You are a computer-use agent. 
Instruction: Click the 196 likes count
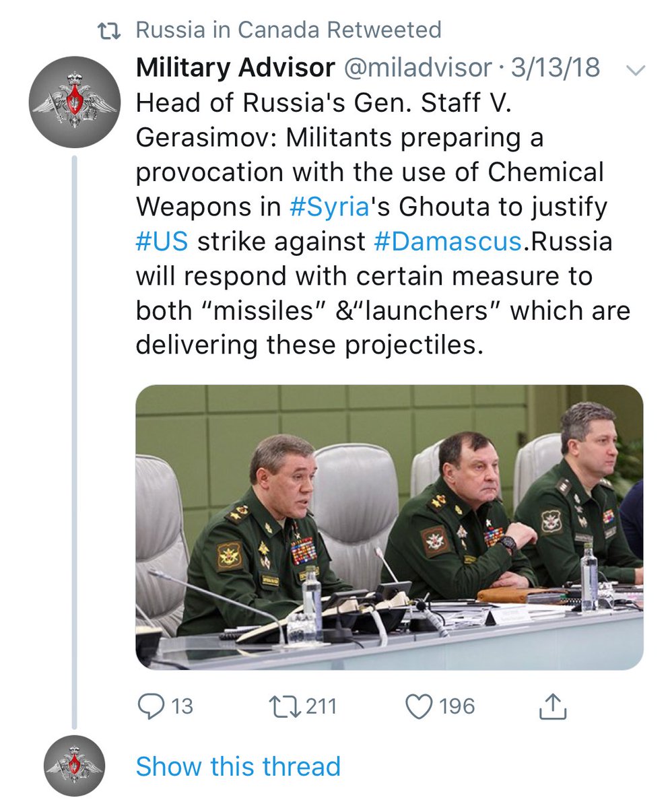click(457, 706)
